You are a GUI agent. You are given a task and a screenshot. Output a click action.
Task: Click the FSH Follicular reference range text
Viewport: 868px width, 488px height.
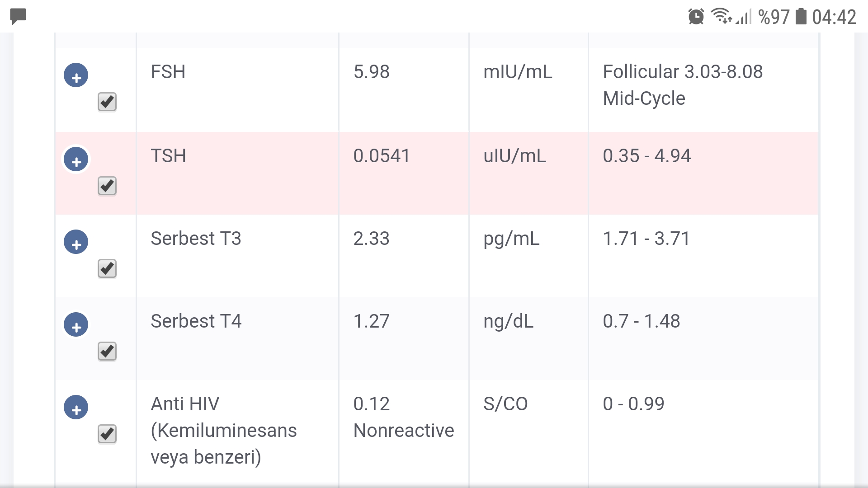(x=682, y=71)
